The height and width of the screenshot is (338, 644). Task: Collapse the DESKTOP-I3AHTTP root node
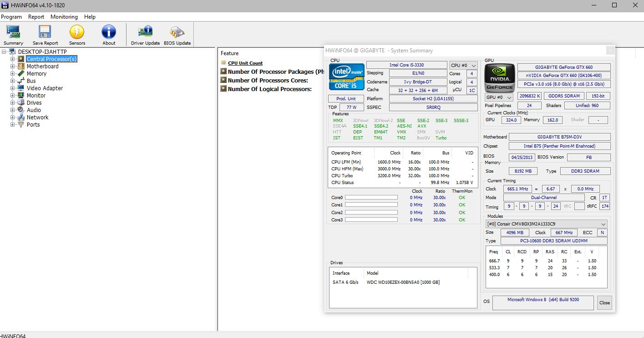[4, 51]
